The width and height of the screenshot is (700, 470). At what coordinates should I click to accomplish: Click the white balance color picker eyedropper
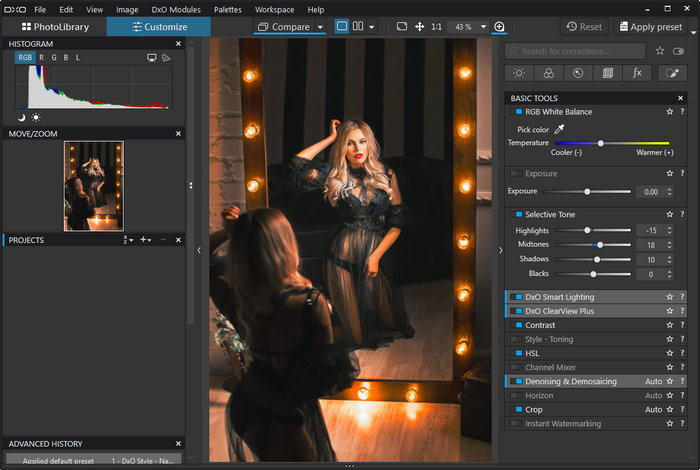coord(559,129)
